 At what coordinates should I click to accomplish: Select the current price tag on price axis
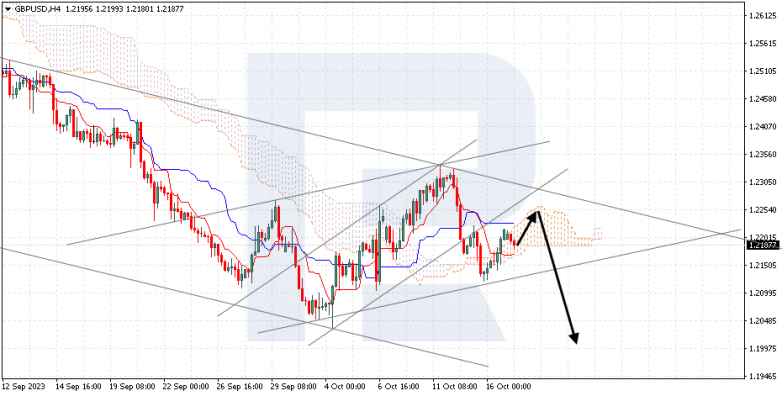point(763,245)
